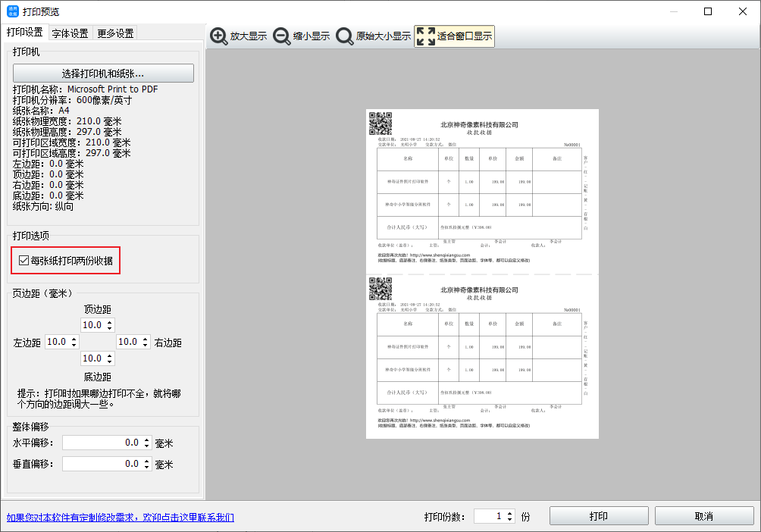Open the custom modification contact link
Image resolution: width=761 pixels, height=532 pixels.
[x=121, y=518]
